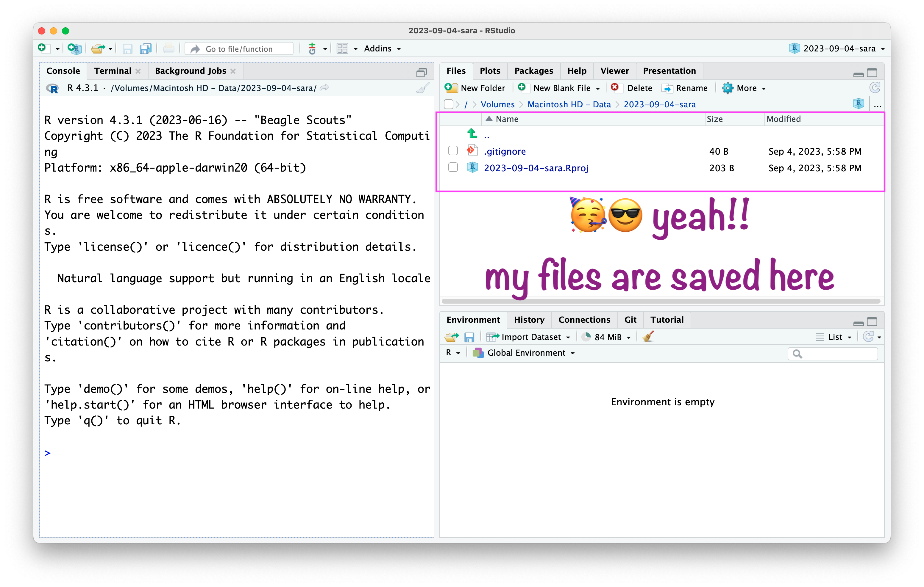Click the Create a project icon

click(74, 48)
